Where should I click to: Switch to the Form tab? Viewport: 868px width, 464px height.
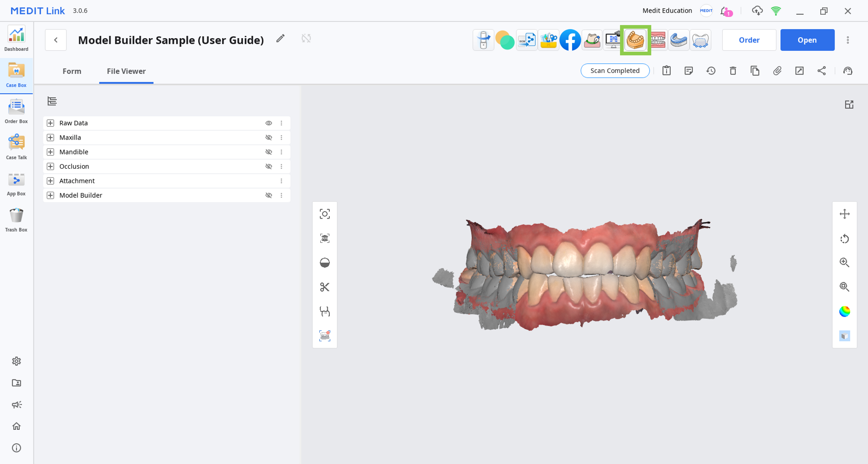tap(72, 71)
